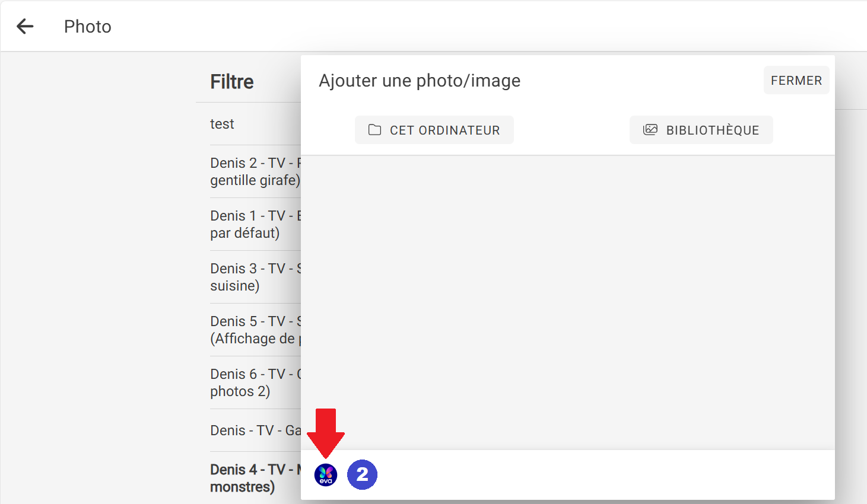Select the Denis 2 - TV gentille girafe entry
The image size is (867, 504).
pos(255,171)
